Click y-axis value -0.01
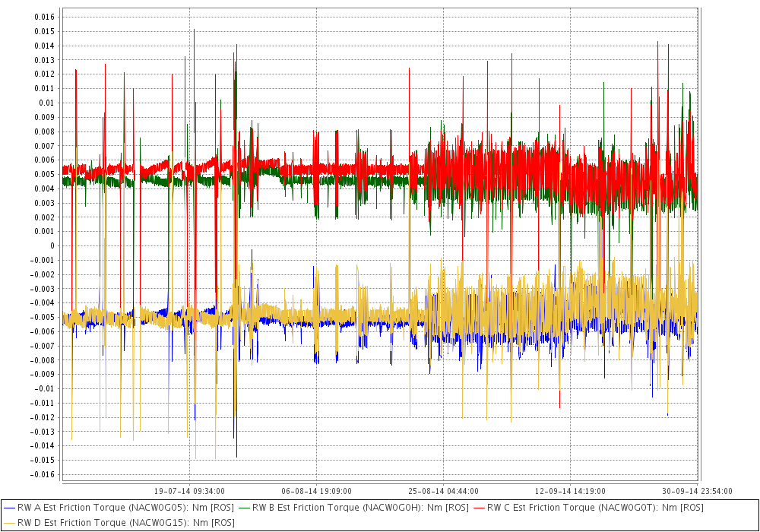This screenshot has width=760, height=532. click(45, 388)
